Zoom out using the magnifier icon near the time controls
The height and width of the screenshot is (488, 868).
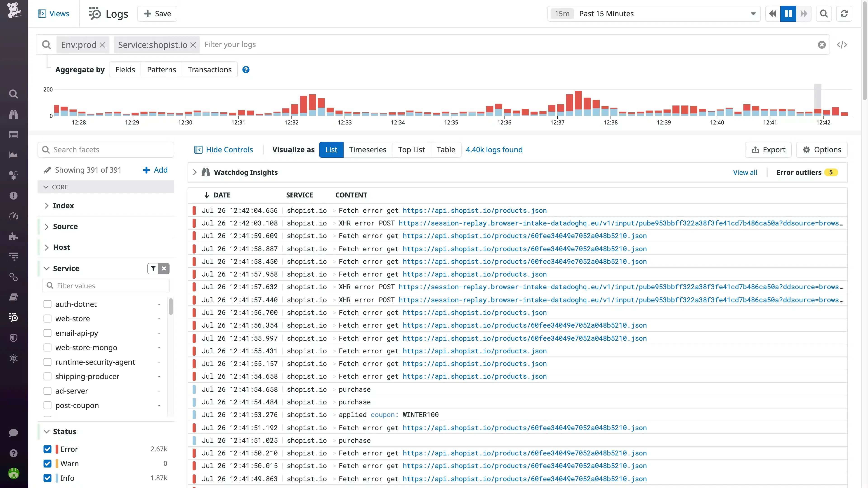pyautogui.click(x=823, y=14)
